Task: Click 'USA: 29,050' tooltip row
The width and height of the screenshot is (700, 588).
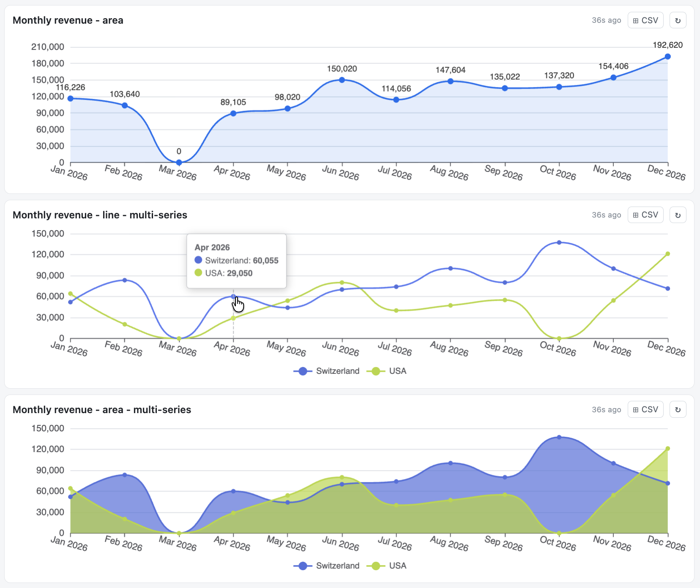Action: 223,273
